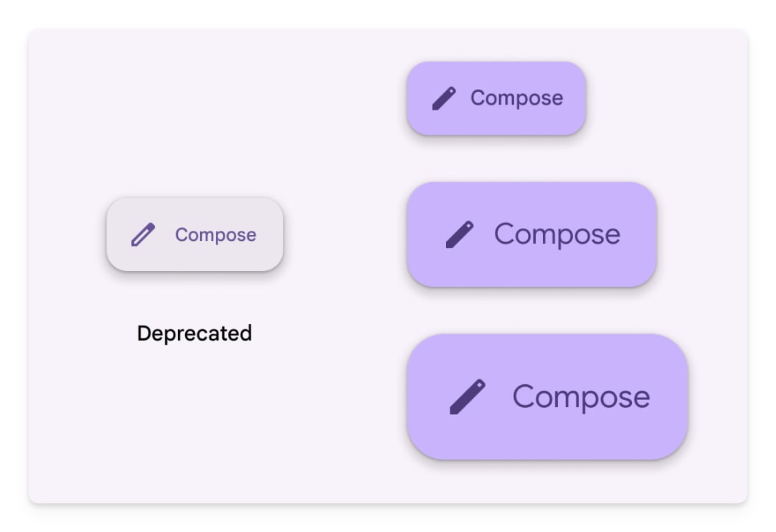Screen dimensions: 776x532
Task: Click the Deprecated label
Action: (194, 333)
